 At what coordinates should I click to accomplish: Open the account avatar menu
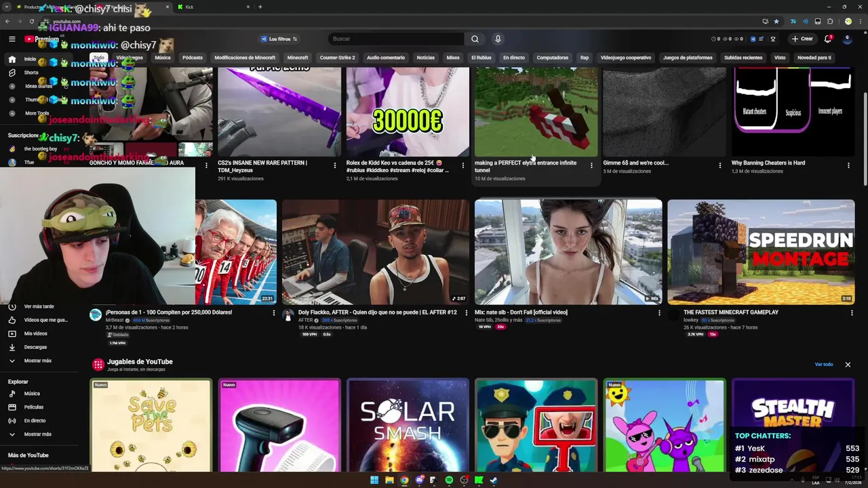pyautogui.click(x=847, y=39)
